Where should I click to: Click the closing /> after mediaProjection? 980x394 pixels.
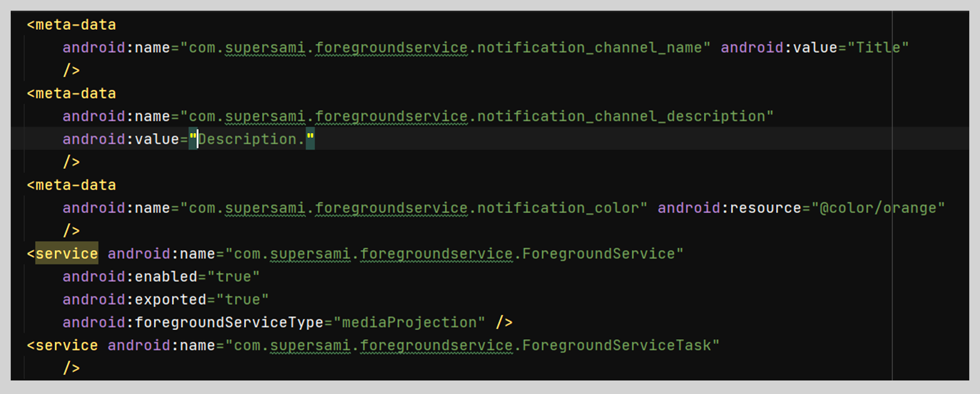[504, 322]
